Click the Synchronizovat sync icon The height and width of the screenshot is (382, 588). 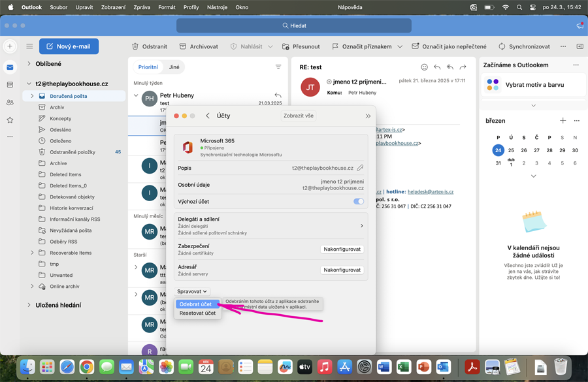click(x=502, y=46)
